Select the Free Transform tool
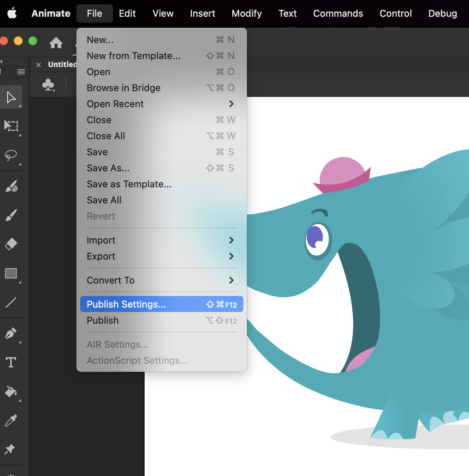This screenshot has width=469, height=476. coord(11,126)
